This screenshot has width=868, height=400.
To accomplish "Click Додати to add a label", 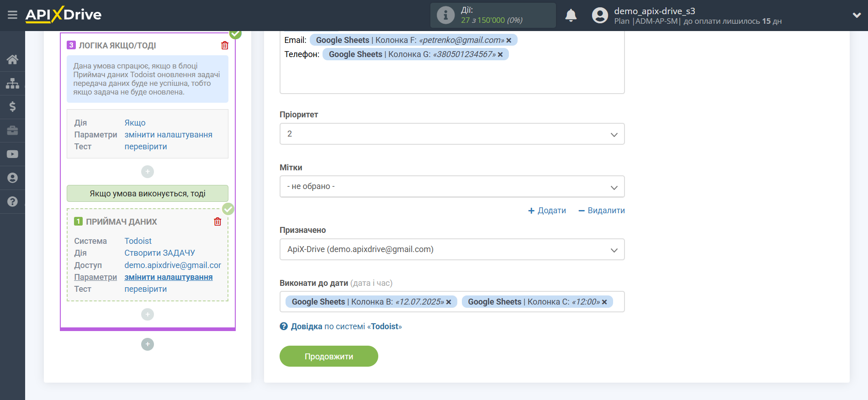I will point(547,211).
